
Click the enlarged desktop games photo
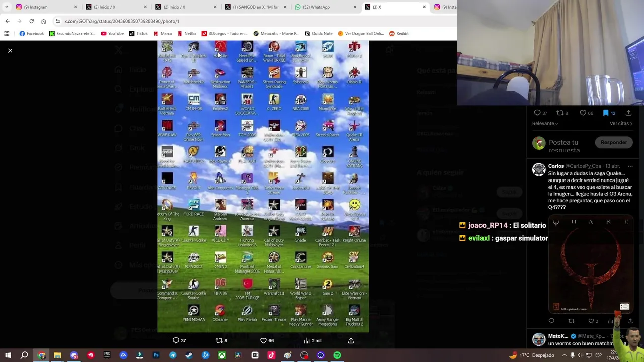(263, 187)
